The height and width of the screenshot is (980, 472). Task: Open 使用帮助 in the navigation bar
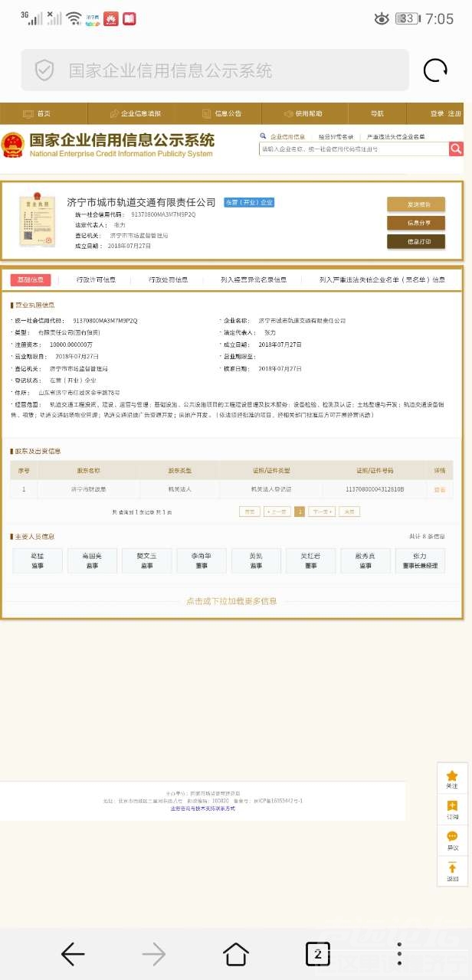click(x=303, y=113)
